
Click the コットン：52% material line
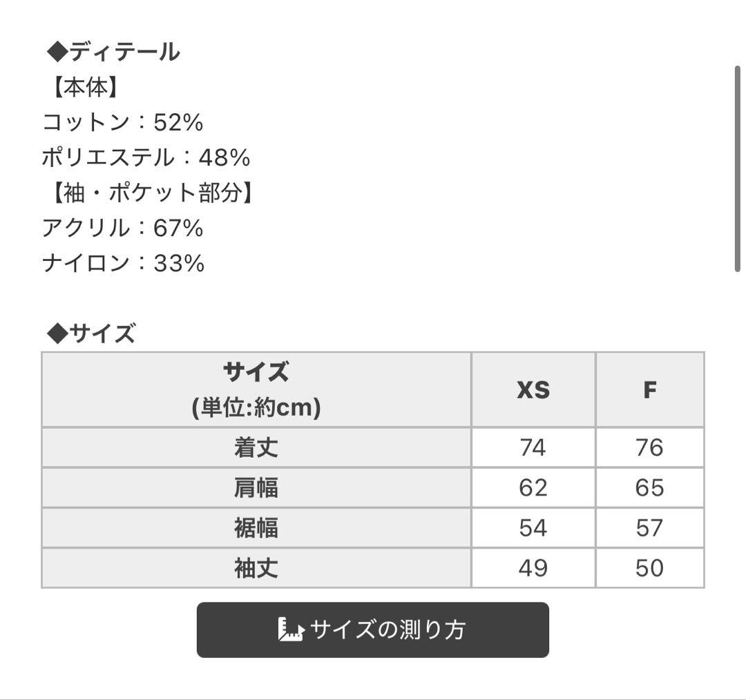[111, 121]
